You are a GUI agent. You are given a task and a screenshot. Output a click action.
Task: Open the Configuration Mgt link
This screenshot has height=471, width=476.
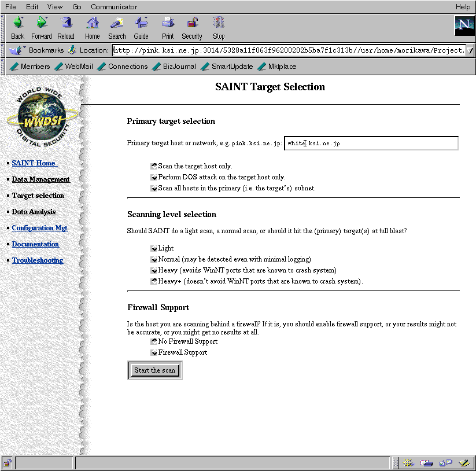click(x=40, y=228)
